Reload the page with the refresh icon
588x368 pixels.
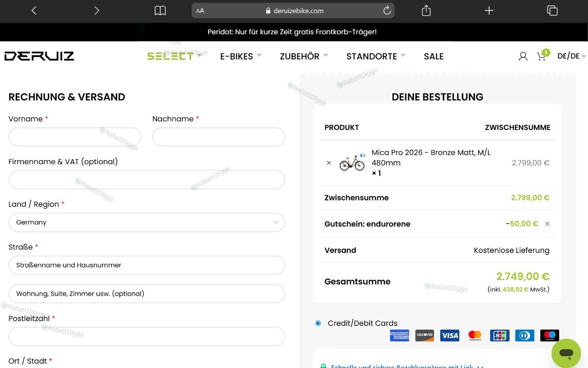tap(387, 11)
